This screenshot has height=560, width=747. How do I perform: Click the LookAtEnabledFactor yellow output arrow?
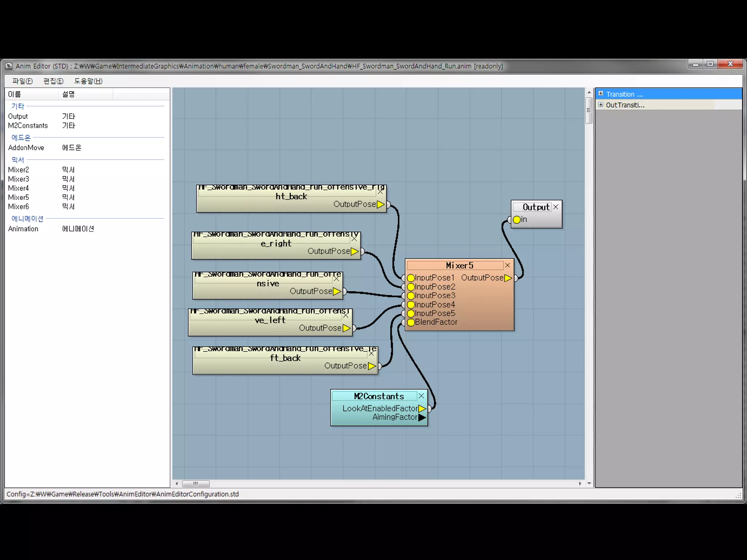(422, 409)
